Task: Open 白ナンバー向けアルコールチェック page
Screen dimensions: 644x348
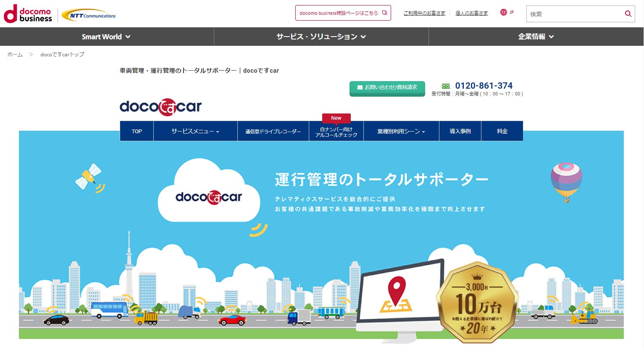Action: click(x=336, y=132)
